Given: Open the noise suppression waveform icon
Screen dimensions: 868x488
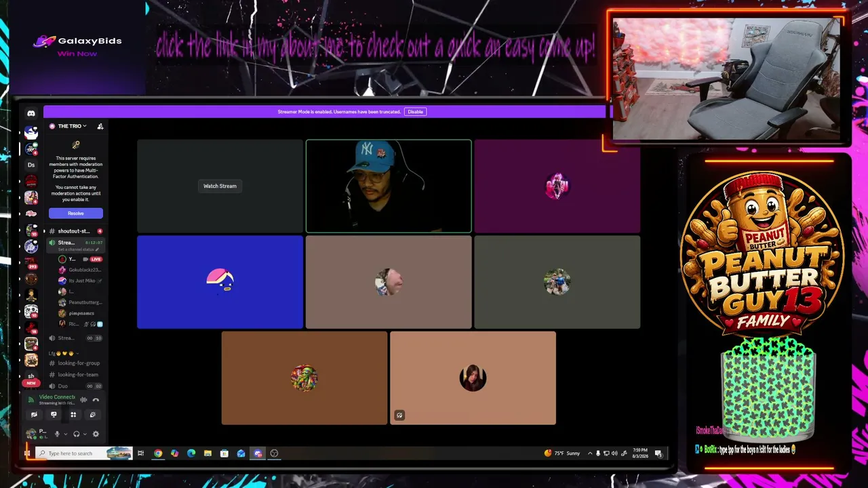Looking at the screenshot, I should tap(83, 400).
